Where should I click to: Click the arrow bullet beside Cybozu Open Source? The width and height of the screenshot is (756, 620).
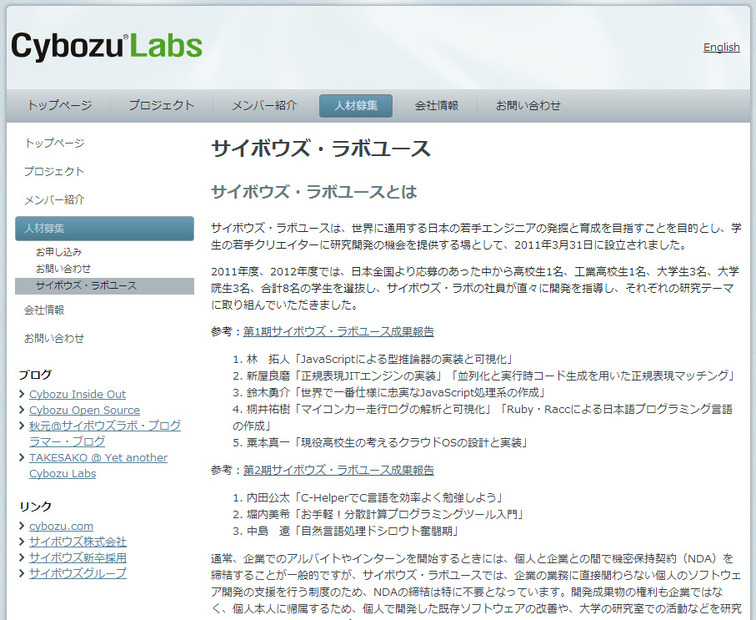click(22, 410)
